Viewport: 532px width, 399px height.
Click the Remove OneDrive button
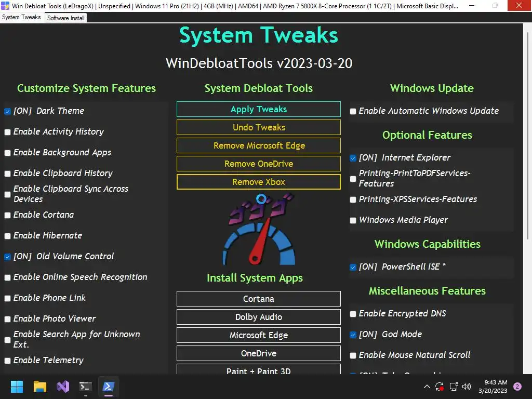259,164
